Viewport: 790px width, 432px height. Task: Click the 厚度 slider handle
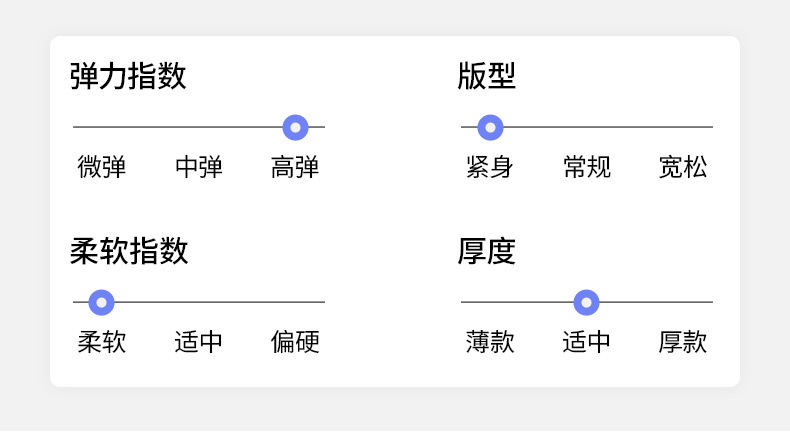pos(587,302)
